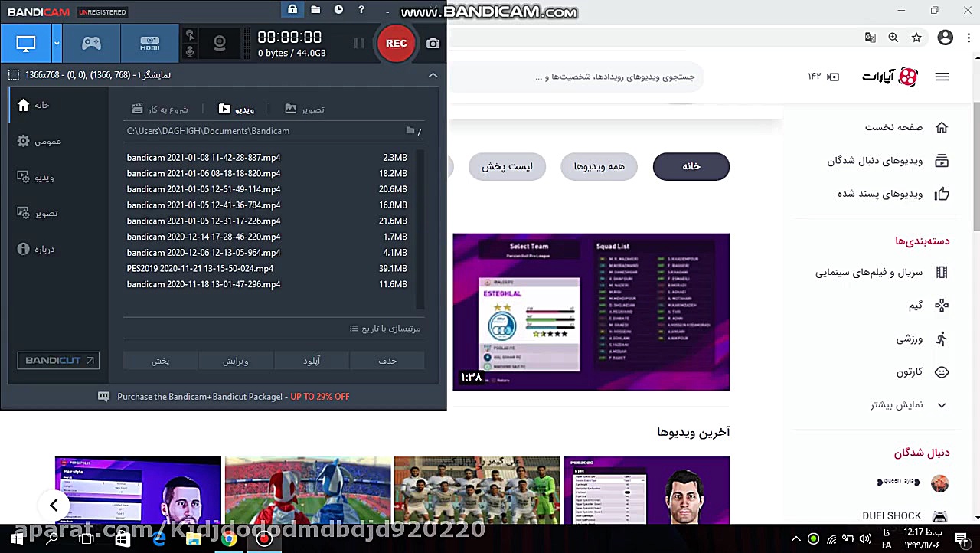The image size is (980, 553).
Task: Open the Sports (ورزشی) category in Aparat
Action: click(923, 339)
